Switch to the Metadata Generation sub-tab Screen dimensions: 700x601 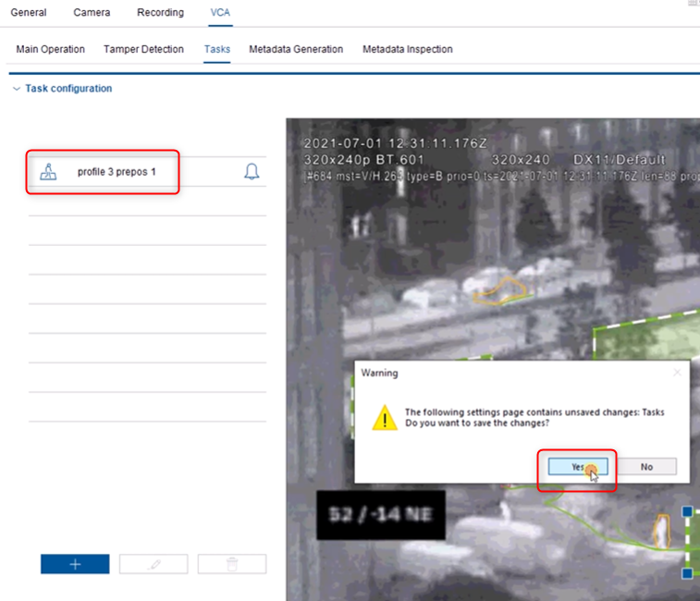point(296,49)
